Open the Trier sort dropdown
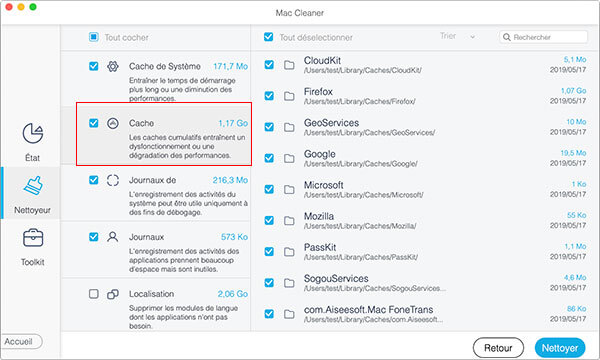The height and width of the screenshot is (360, 600). (x=458, y=36)
